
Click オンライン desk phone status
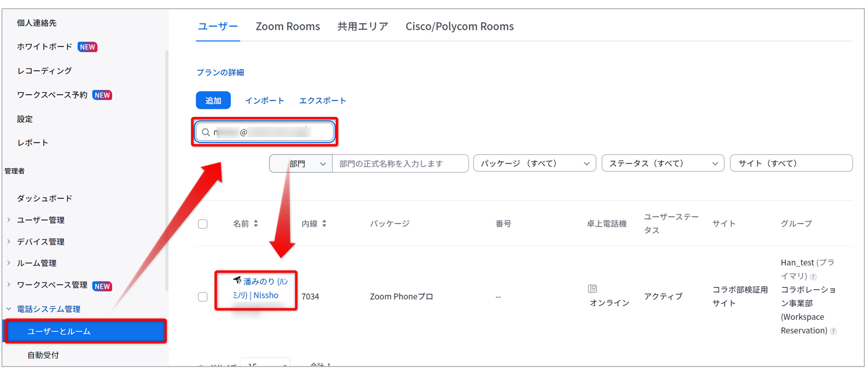point(609,303)
